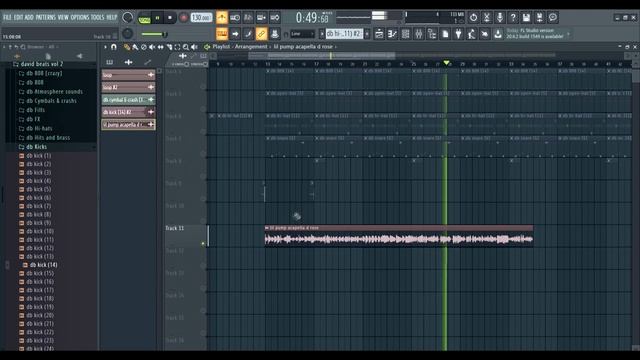Open the FILE menu

(x=7, y=17)
